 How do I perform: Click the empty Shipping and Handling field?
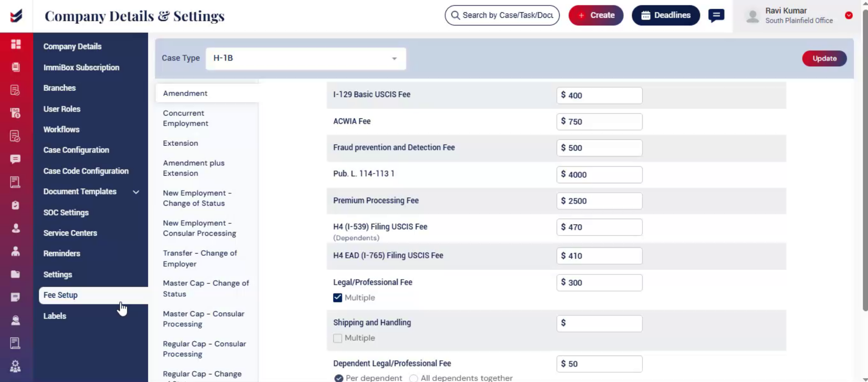point(599,323)
